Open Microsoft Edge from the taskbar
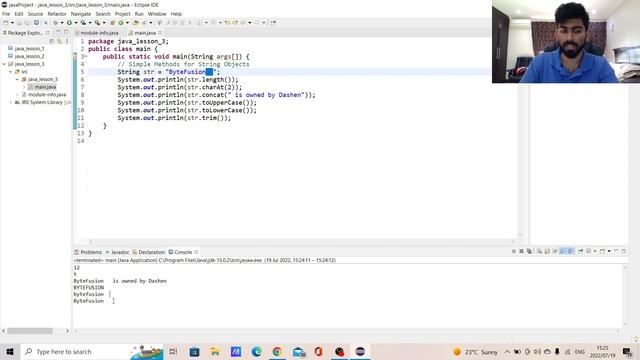The image size is (640, 360). point(256,351)
